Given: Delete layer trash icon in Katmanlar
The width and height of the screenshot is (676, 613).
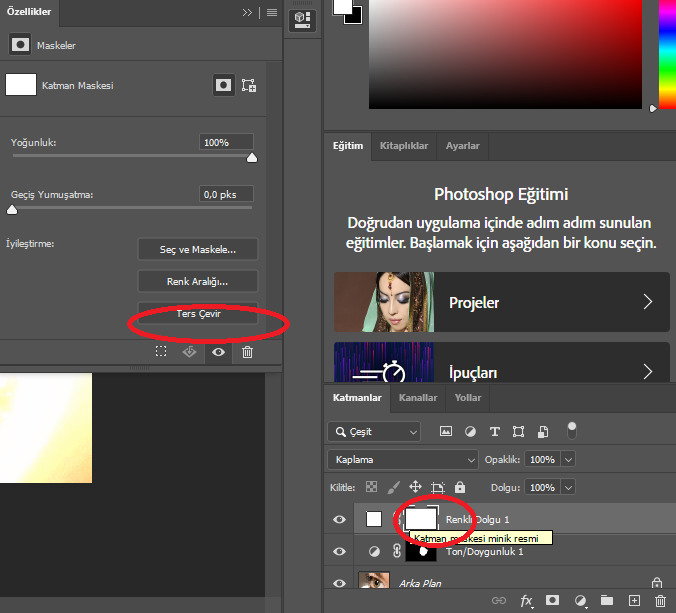Looking at the screenshot, I should (x=660, y=600).
